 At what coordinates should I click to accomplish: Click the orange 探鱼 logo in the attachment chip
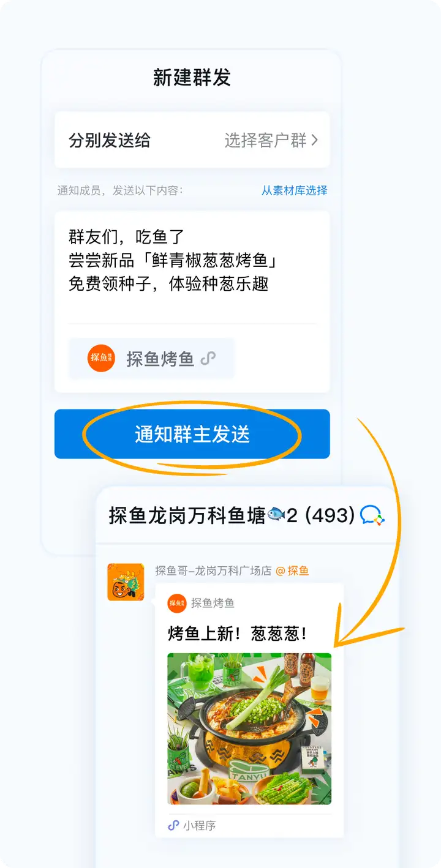[x=101, y=358]
